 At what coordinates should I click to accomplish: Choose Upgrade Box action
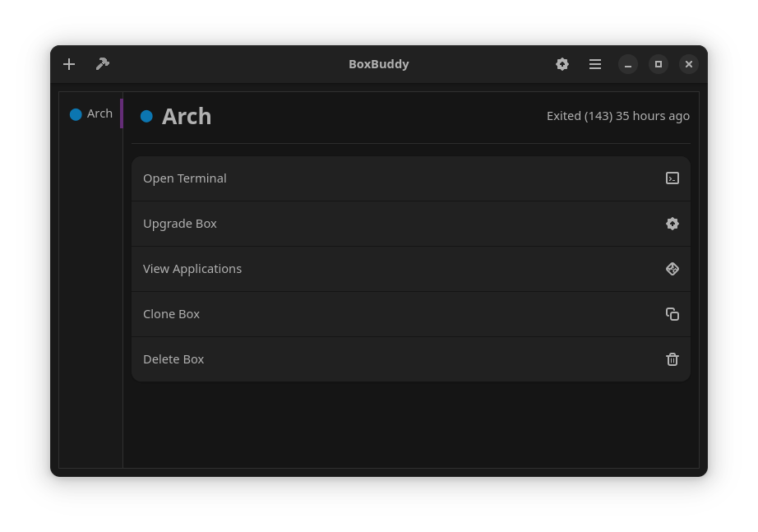point(411,224)
